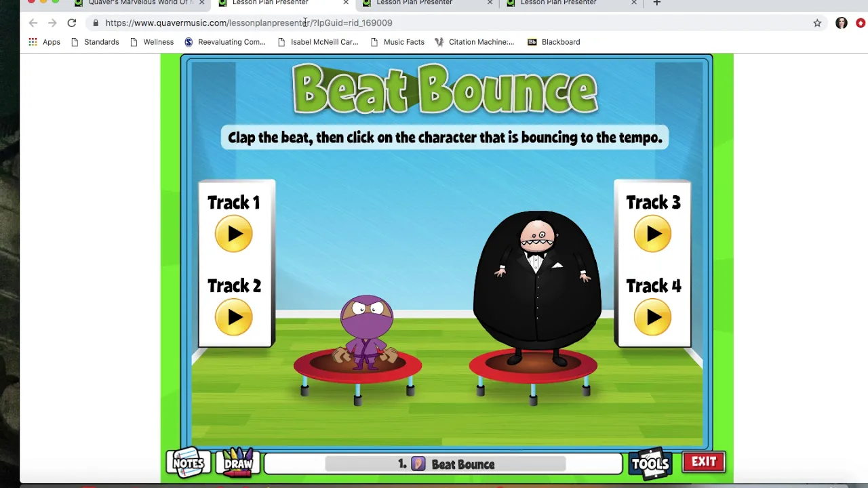Screen dimensions: 868x488
Task: Reload the page
Action: (71, 23)
